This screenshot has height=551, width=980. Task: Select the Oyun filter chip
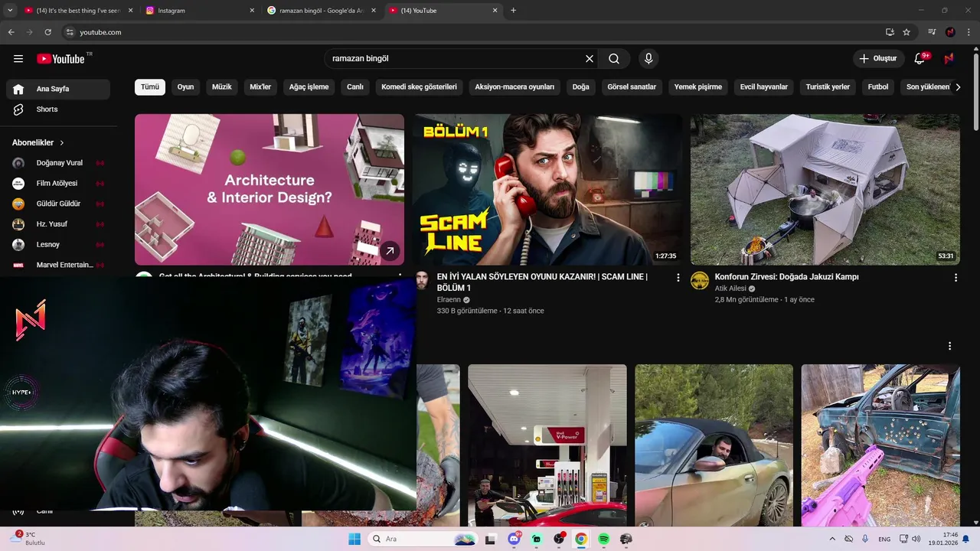(185, 87)
